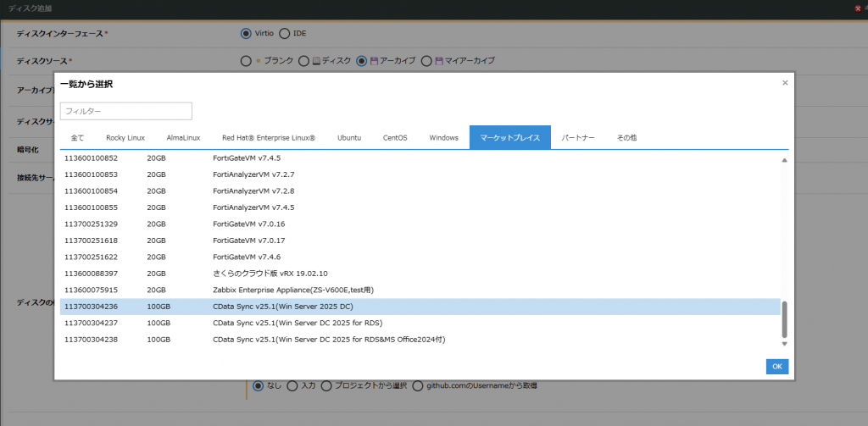868x426 pixels.
Task: Click the archive list scrollbar thumb
Action: click(784, 319)
